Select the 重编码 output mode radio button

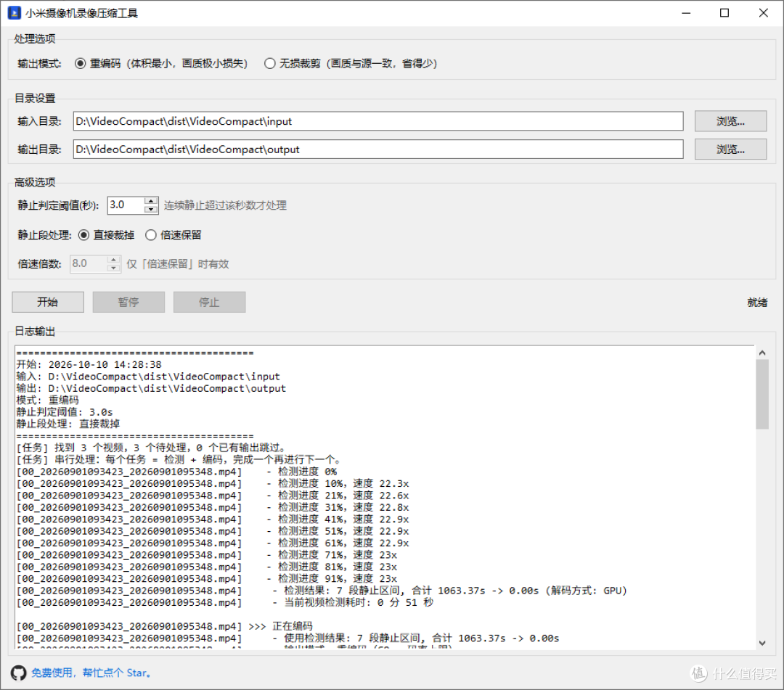click(x=80, y=63)
